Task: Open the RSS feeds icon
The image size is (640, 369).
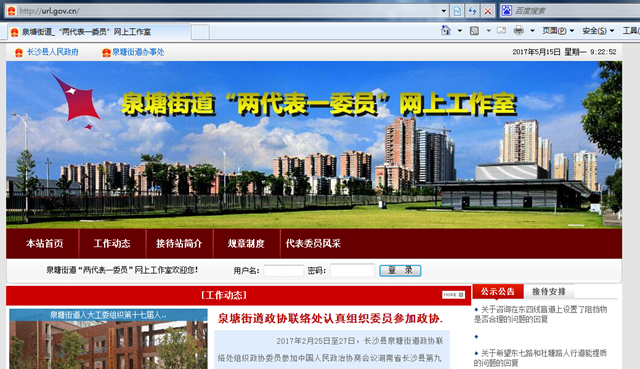Action: [x=474, y=31]
